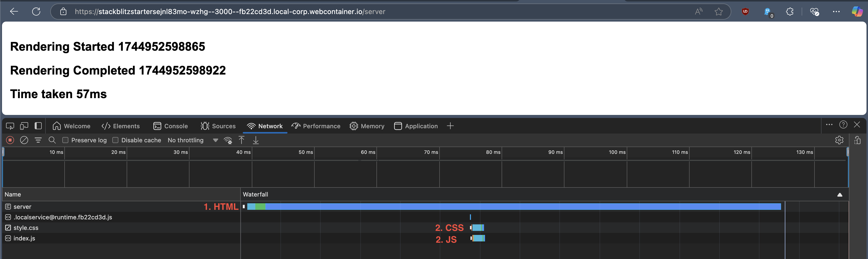This screenshot has height=259, width=868.
Task: Go back to the previous page
Action: (x=14, y=12)
